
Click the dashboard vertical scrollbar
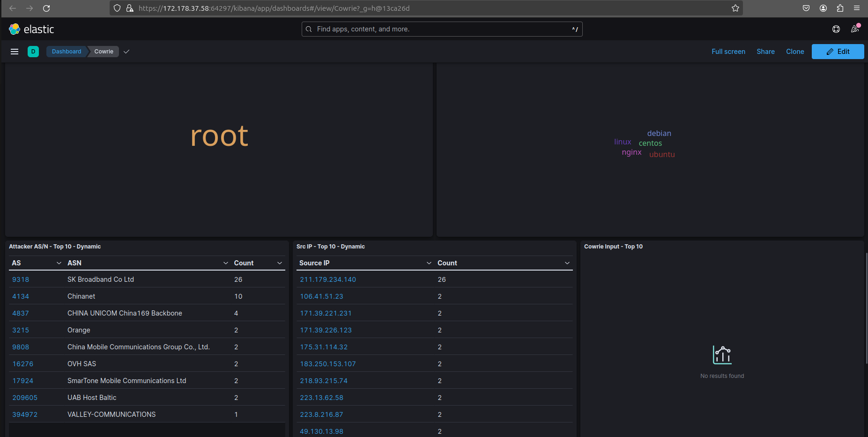(866, 308)
